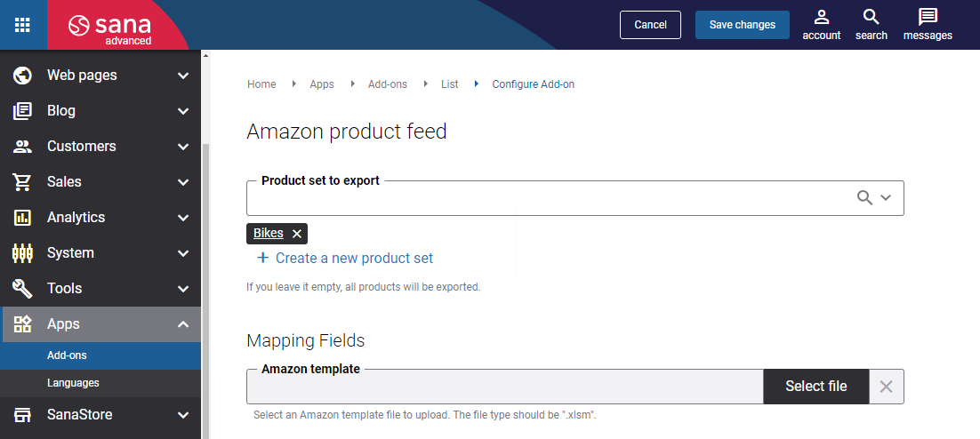Click the Web pages globe icon
This screenshot has width=980, height=439.
[x=22, y=76]
